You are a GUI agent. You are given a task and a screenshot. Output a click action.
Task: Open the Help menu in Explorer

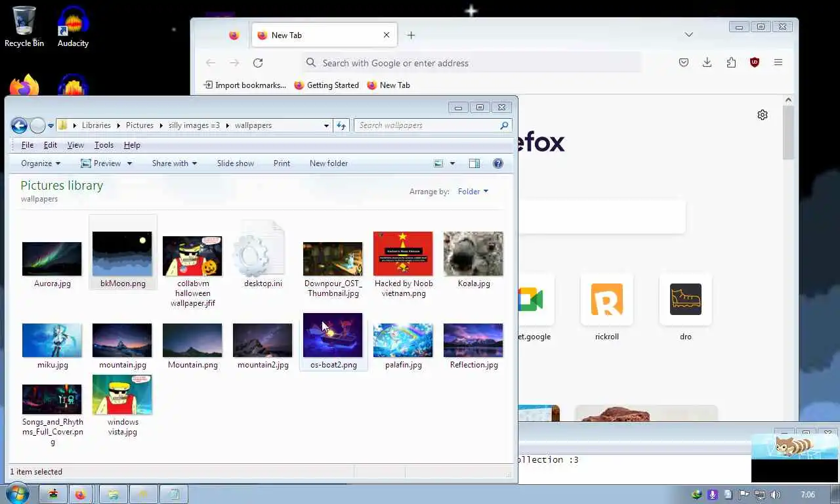click(x=132, y=145)
